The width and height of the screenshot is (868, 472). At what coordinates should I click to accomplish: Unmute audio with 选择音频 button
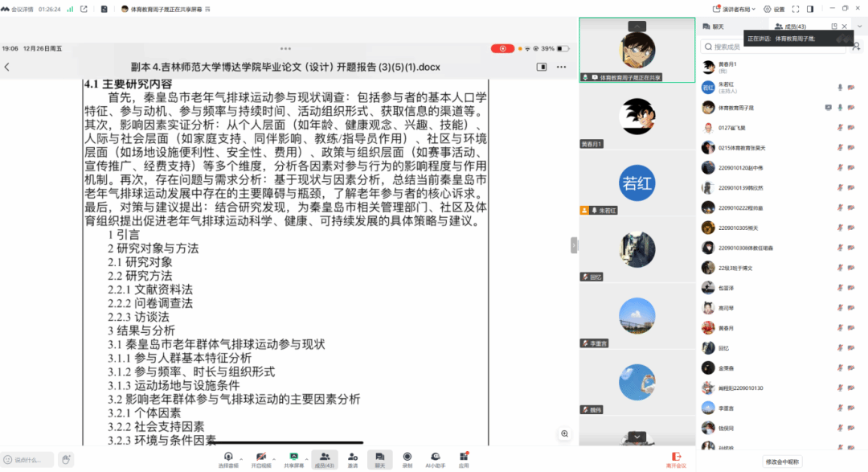tap(227, 458)
